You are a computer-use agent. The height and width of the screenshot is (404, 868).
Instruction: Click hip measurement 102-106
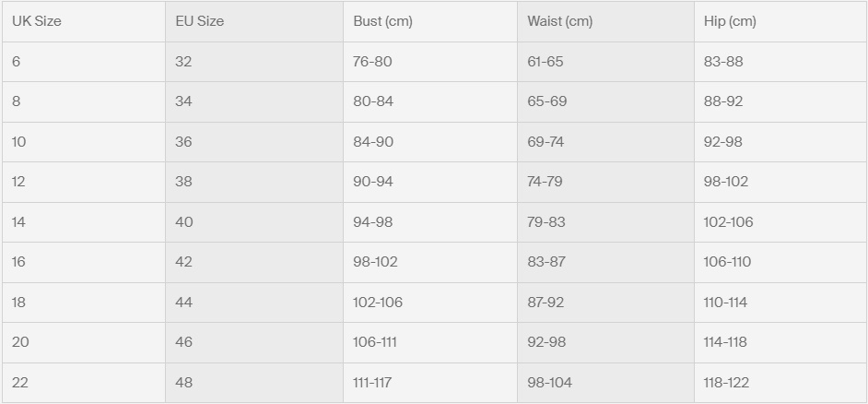[x=729, y=222]
